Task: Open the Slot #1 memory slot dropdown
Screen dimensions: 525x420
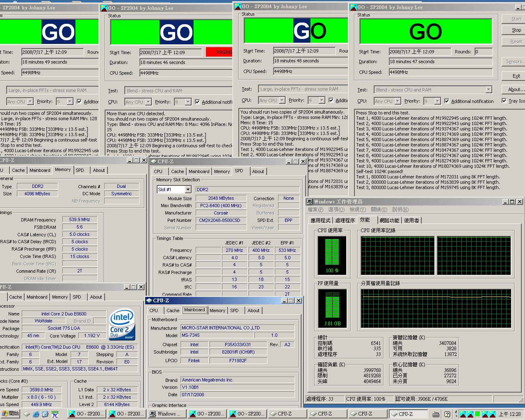Action: (x=188, y=189)
